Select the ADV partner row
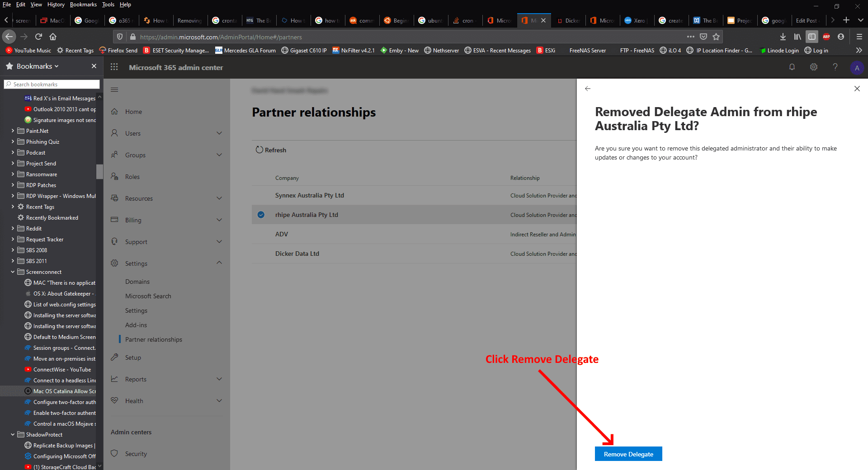 tap(414, 234)
